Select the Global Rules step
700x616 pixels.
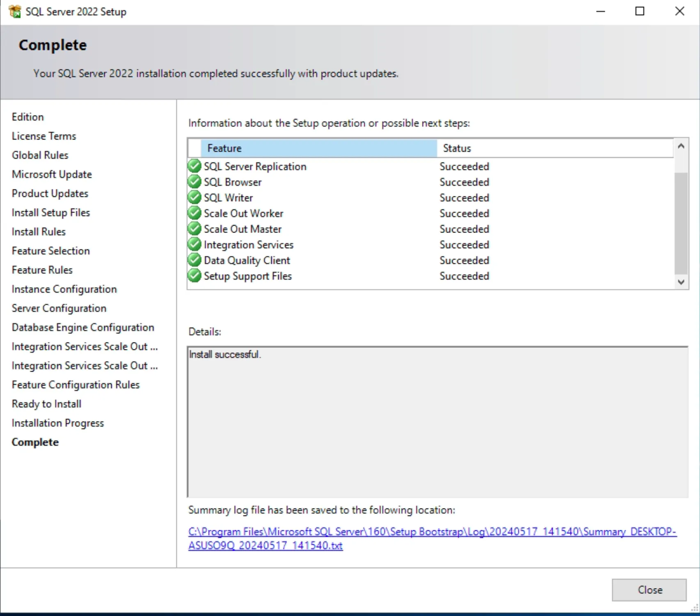[40, 155]
